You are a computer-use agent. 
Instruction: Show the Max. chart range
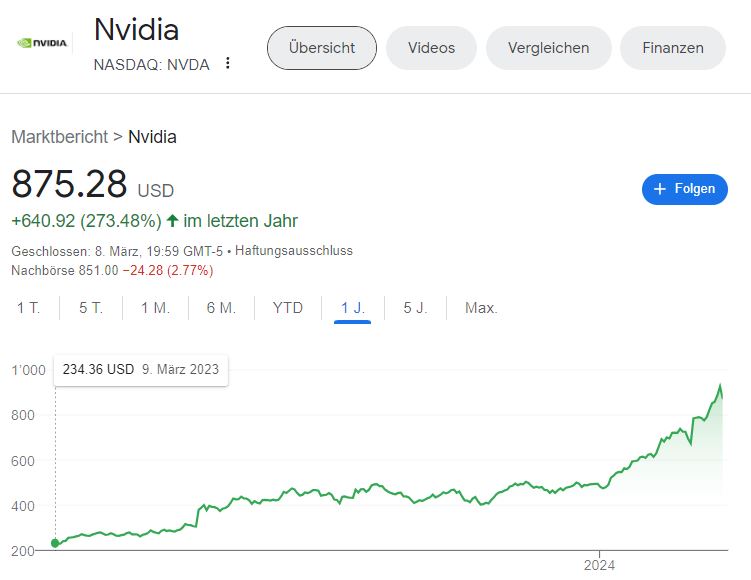[x=481, y=307]
